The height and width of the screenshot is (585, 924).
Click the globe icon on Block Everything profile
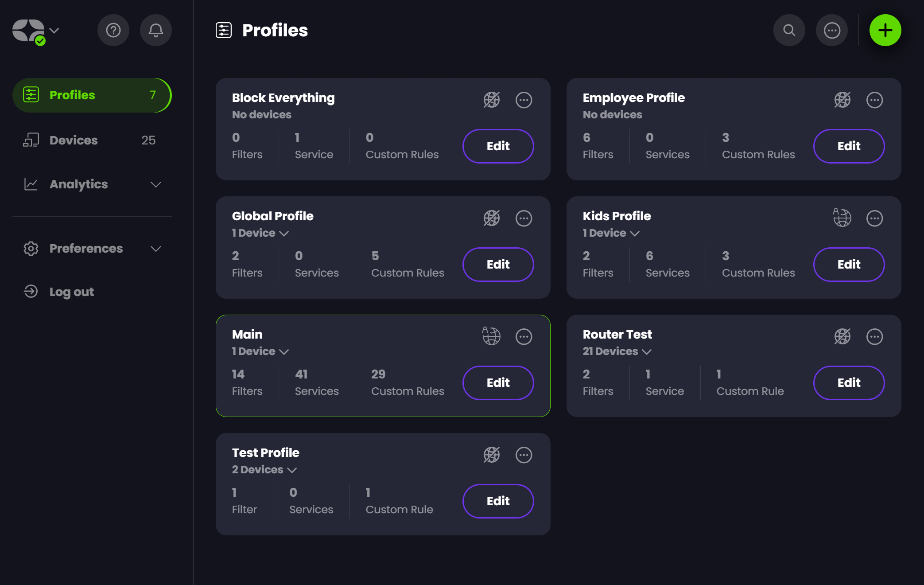click(x=492, y=100)
